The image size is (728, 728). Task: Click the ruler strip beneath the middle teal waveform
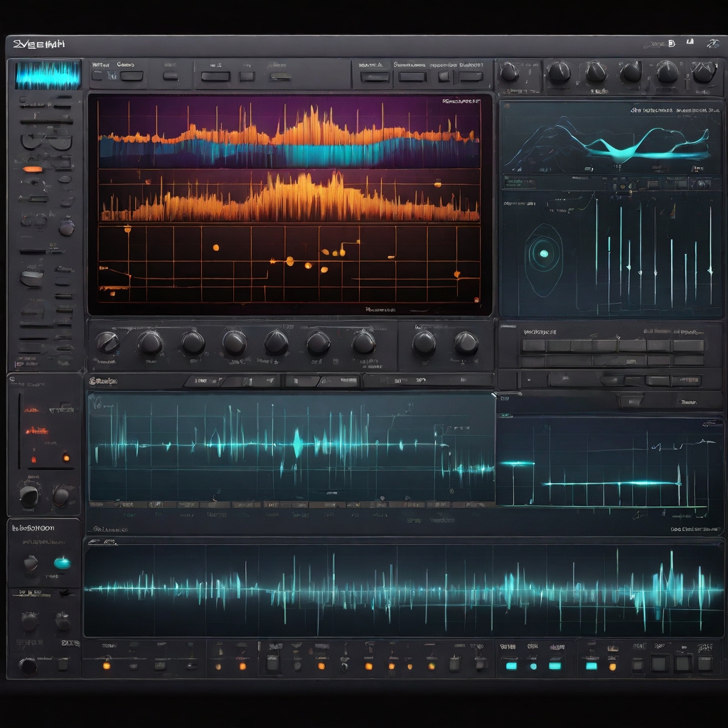coord(291,504)
